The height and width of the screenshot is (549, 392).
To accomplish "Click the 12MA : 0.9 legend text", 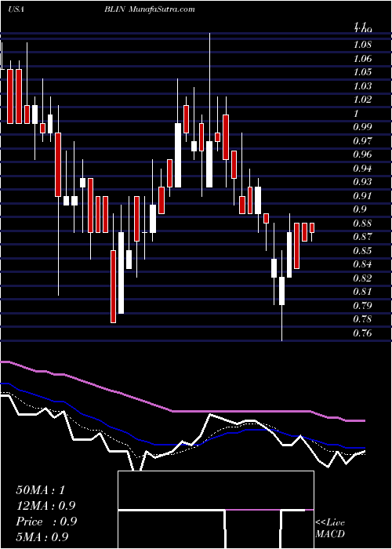I will click(45, 506).
